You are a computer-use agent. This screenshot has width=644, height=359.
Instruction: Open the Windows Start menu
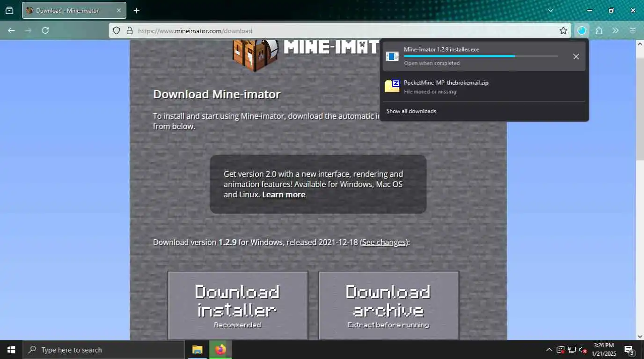click(x=11, y=350)
